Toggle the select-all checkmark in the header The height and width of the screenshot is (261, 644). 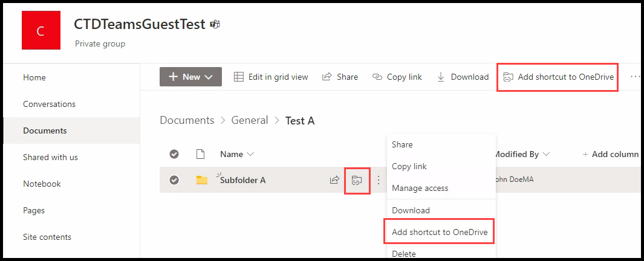coord(174,154)
